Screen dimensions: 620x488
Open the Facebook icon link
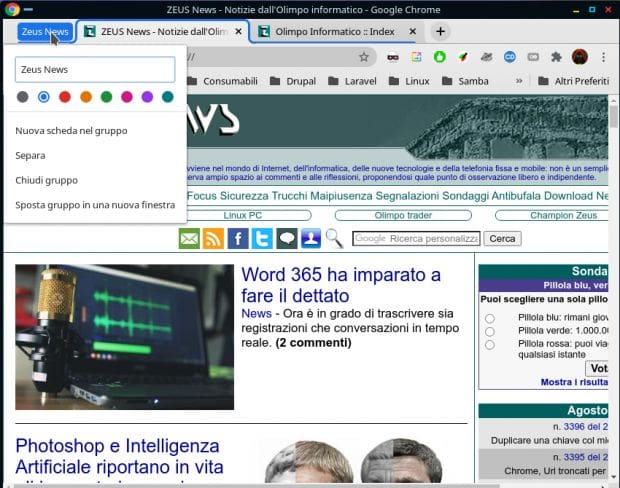point(238,238)
